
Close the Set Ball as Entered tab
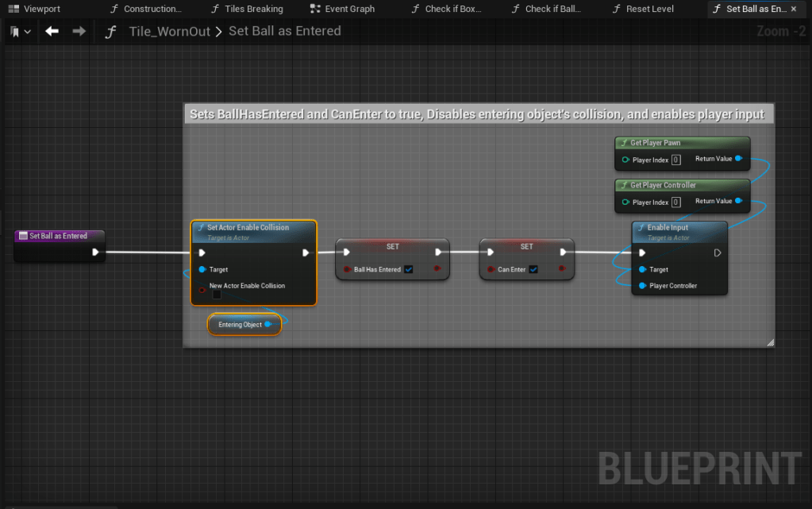click(793, 9)
